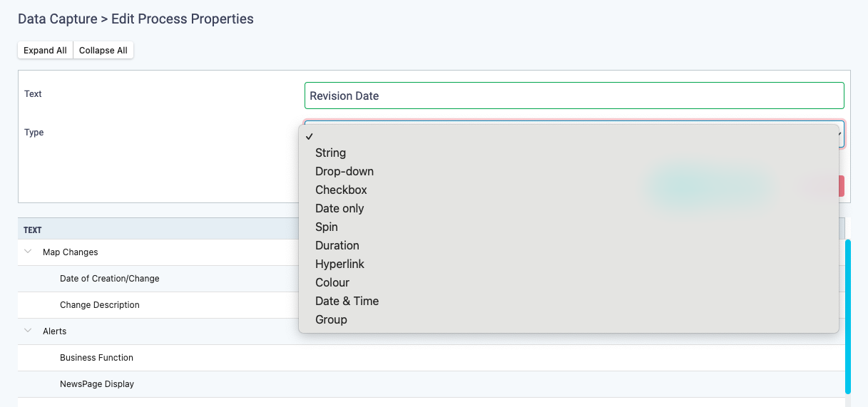Select the blank checked option
The image size is (868, 407).
(x=568, y=135)
